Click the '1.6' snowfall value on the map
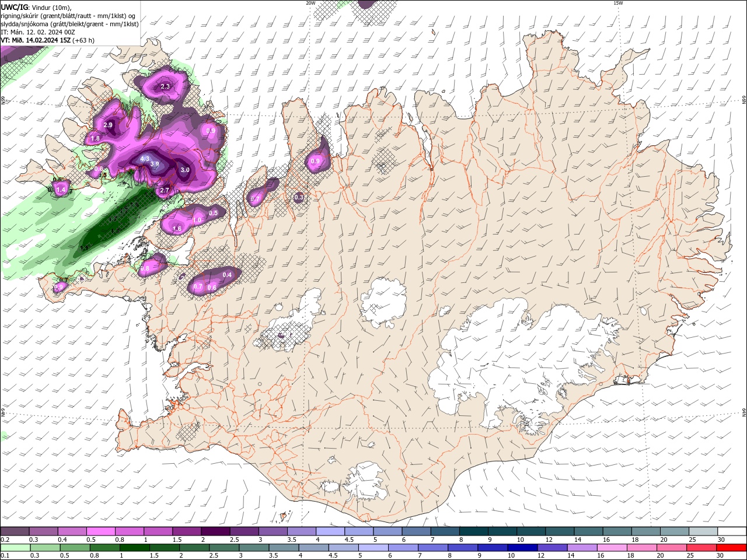 point(177,229)
